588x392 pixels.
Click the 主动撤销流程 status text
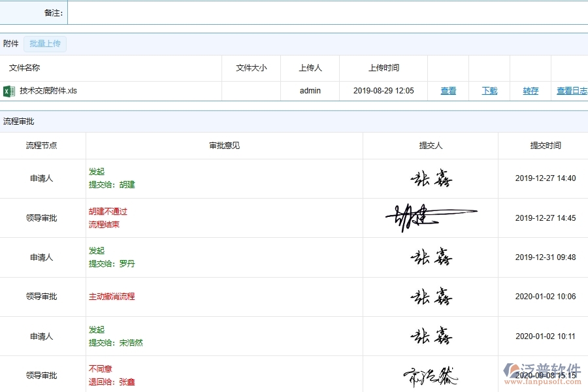112,297
